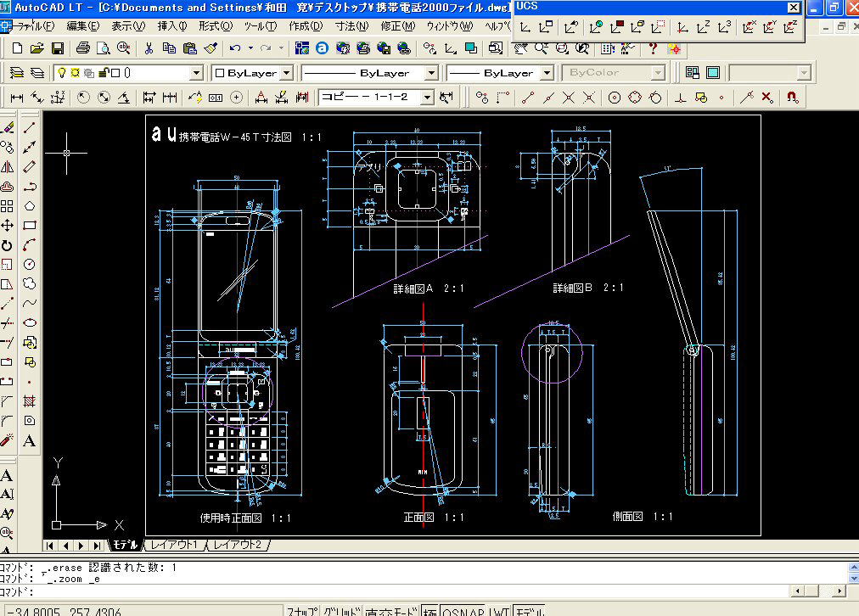Select the Radius Dimension tool
Image resolution: width=859 pixels, height=616 pixels.
tap(83, 98)
